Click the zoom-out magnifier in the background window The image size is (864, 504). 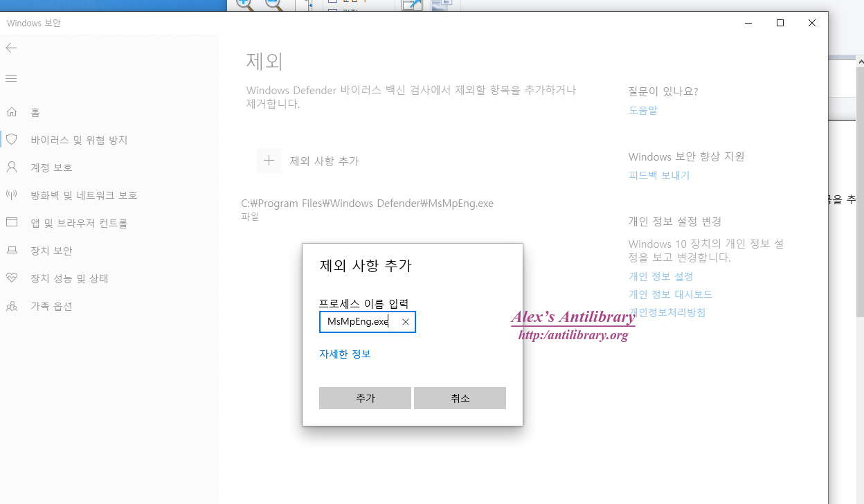pyautogui.click(x=273, y=4)
